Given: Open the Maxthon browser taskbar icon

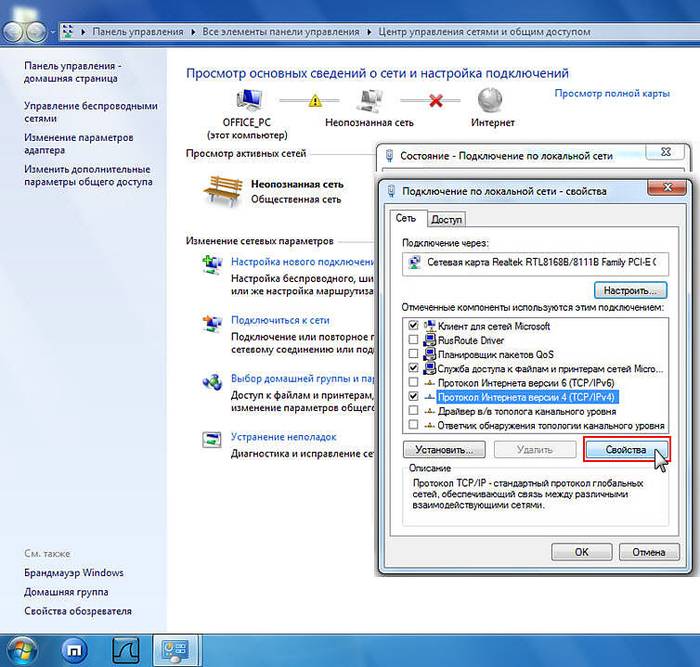Looking at the screenshot, I should tap(74, 651).
